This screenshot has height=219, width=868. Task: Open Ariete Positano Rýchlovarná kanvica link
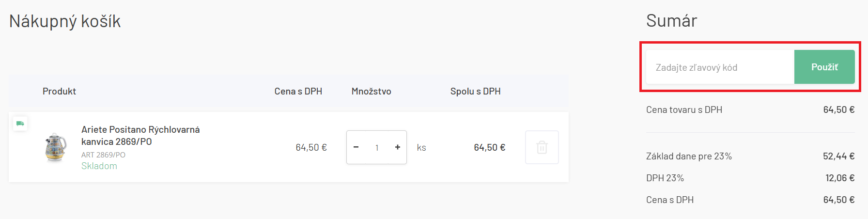point(140,136)
